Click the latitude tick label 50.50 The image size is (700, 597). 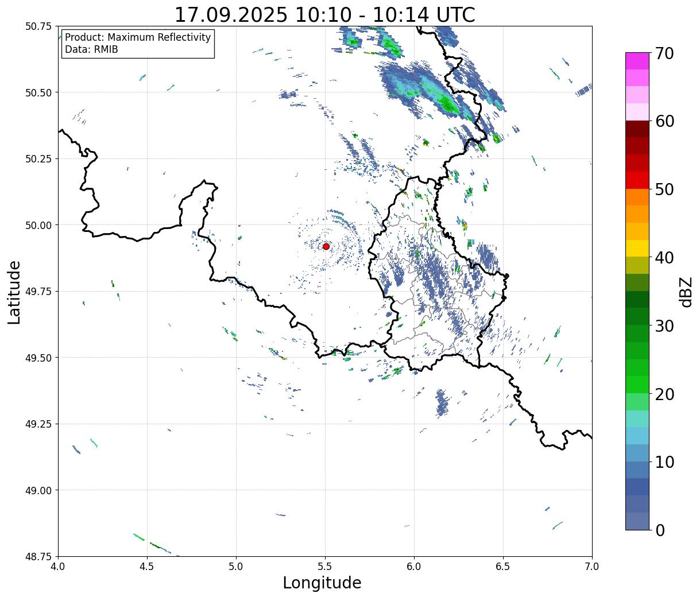38,92
